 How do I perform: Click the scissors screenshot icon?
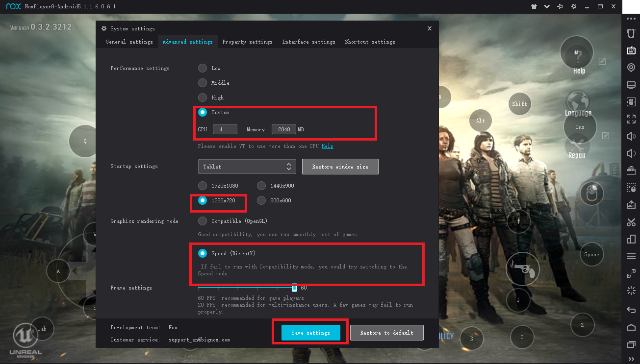(631, 222)
